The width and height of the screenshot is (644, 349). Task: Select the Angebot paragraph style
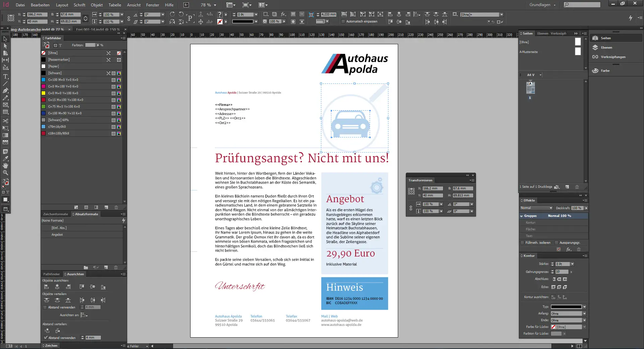point(57,235)
